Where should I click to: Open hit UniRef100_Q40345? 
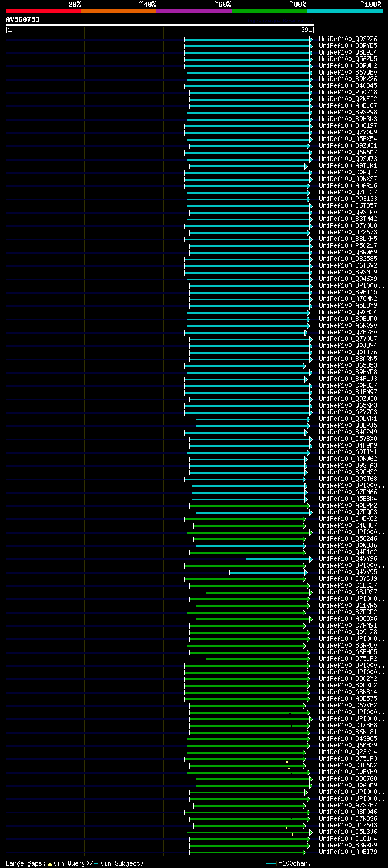coord(349,85)
